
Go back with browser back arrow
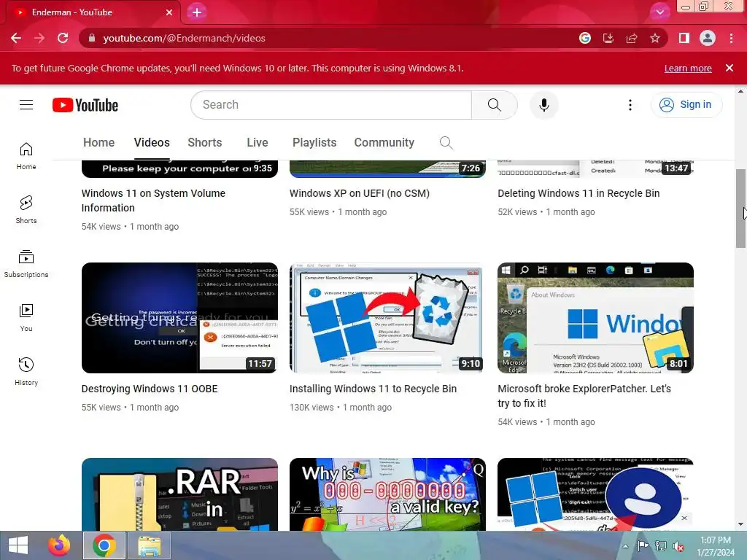16,38
